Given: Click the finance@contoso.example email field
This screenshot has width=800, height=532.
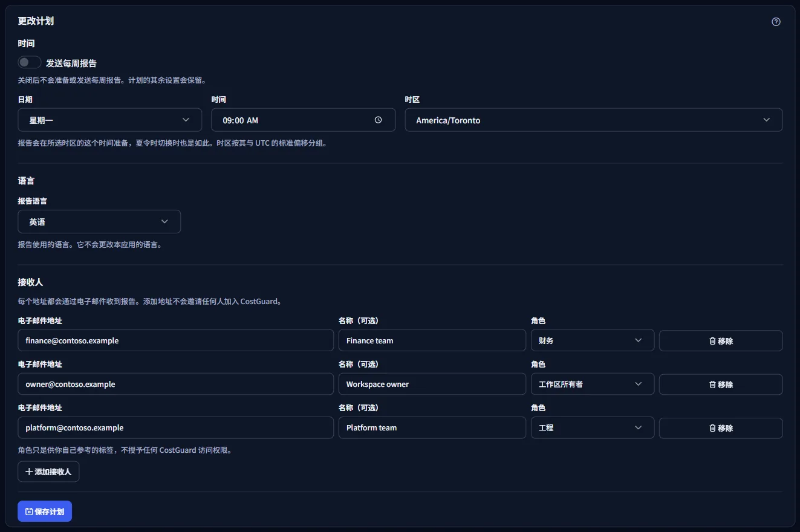Looking at the screenshot, I should pos(175,340).
